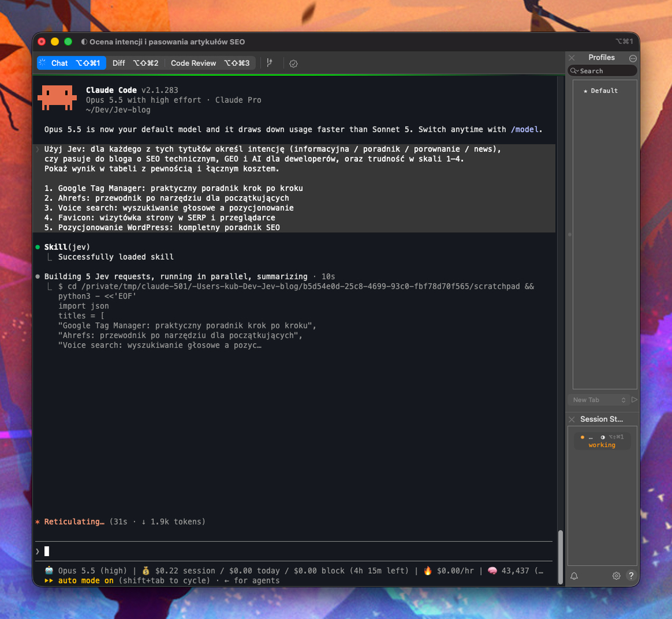The image size is (672, 619).
Task: Switch to the Chat tab
Action: 71,63
